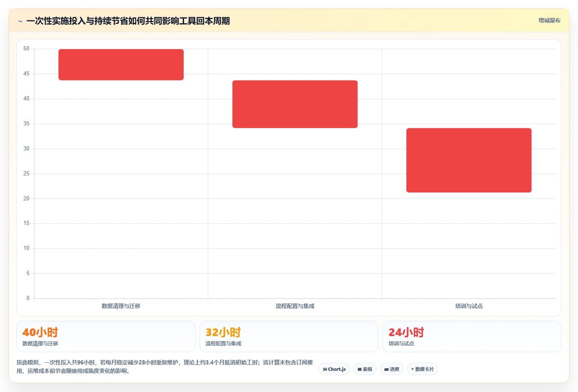The image size is (578, 392).
Task: Click the chart title 一次性实施投入与持续节省
Action: [x=128, y=21]
